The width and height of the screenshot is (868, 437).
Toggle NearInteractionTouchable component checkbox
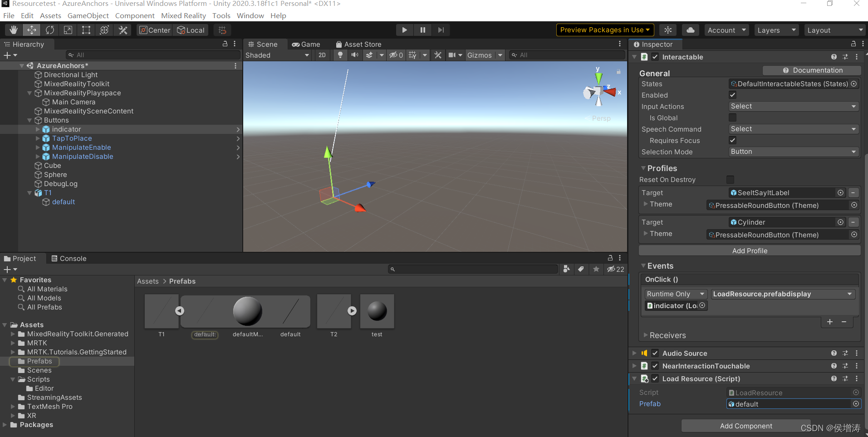pyautogui.click(x=655, y=366)
